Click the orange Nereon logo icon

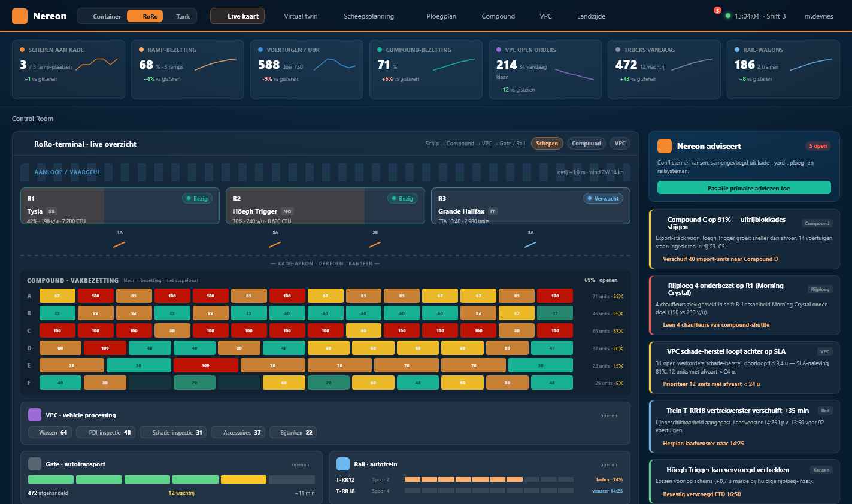[x=20, y=16]
